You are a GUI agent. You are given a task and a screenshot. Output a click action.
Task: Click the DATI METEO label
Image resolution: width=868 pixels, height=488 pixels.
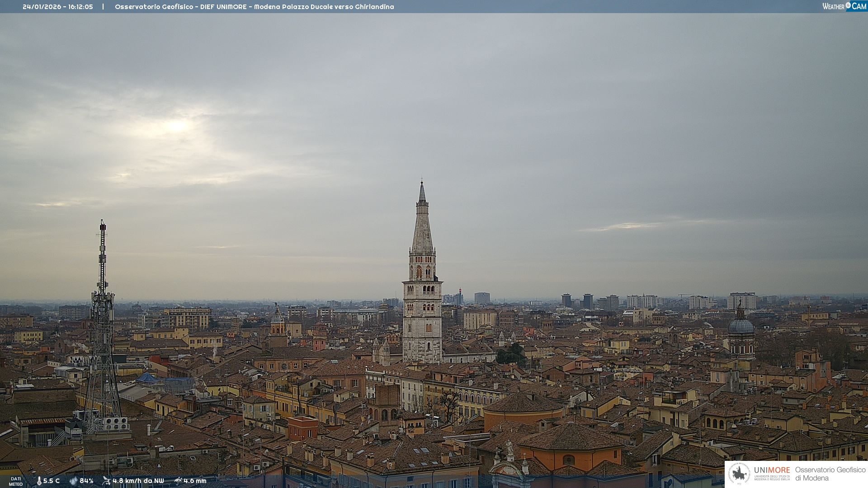point(15,482)
